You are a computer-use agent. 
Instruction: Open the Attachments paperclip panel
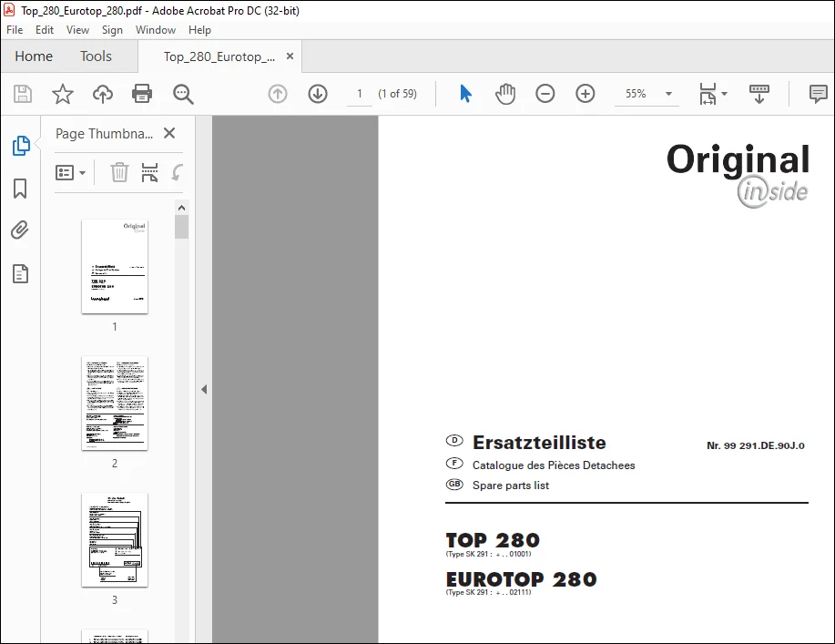click(x=20, y=230)
